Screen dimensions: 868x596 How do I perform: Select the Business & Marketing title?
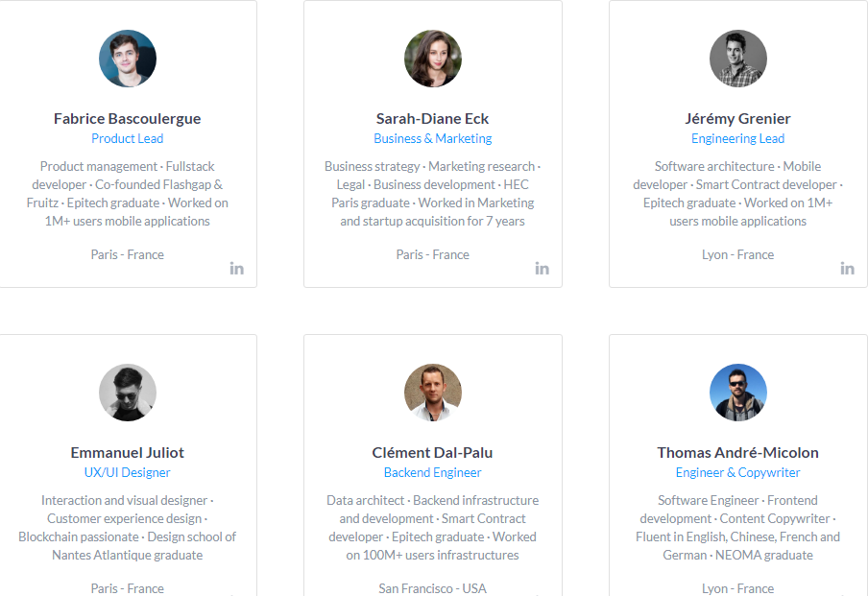(433, 138)
